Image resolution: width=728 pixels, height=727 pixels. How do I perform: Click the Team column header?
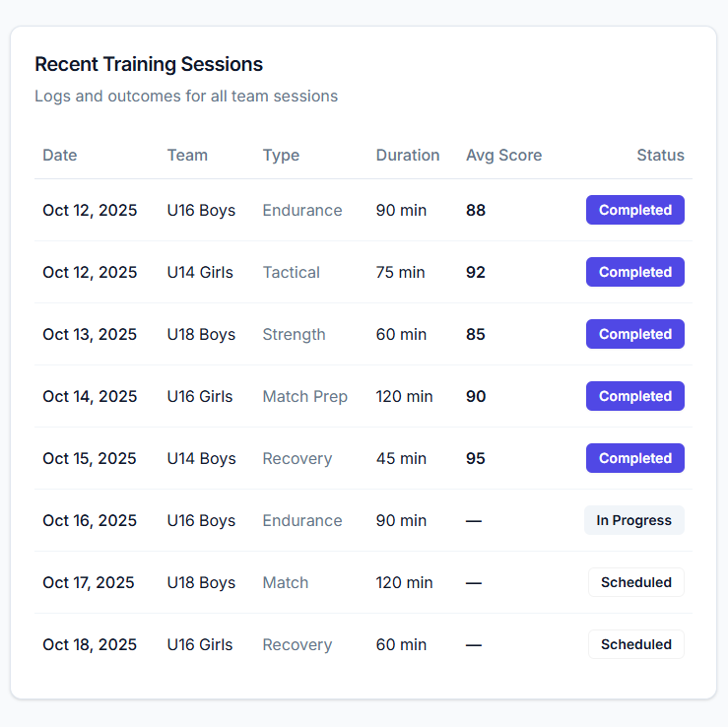(187, 155)
